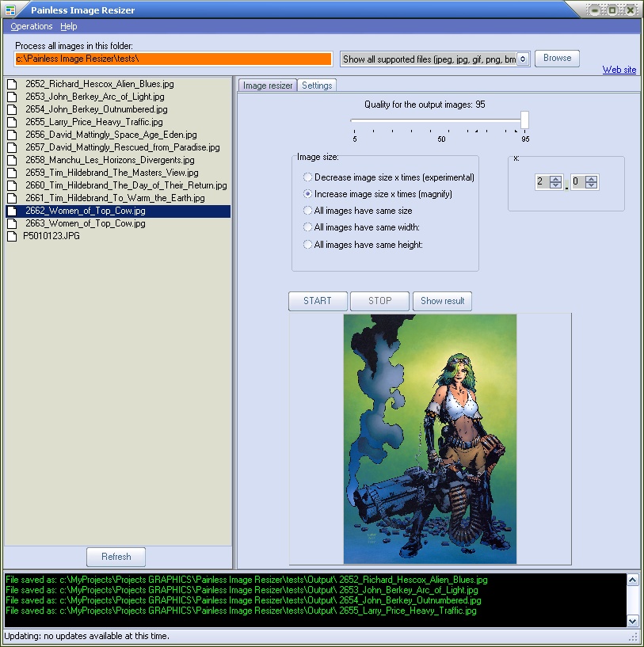644x647 pixels.
Task: Click log line for 2652_Richard_Hescox_Alien_Blues.jpg
Action: [x=246, y=580]
